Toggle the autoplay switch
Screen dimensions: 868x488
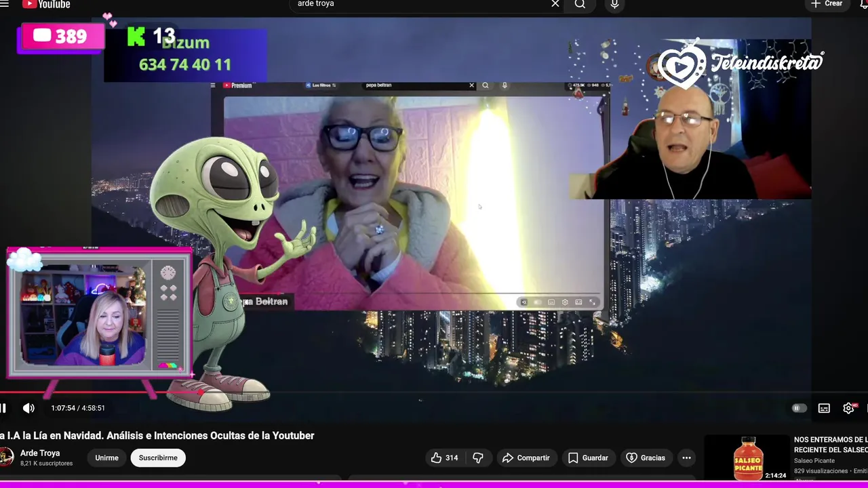799,408
